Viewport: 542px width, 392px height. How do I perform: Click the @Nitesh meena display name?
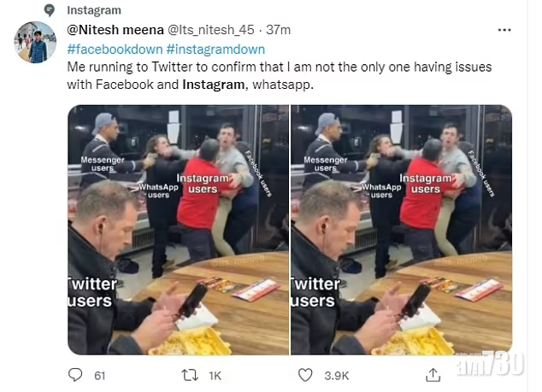tap(105, 30)
